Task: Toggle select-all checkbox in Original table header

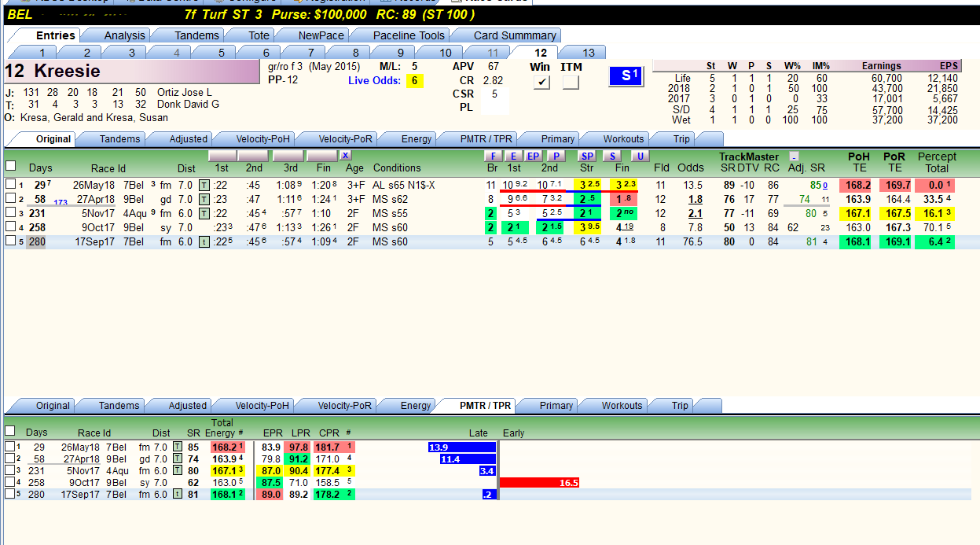Action: point(10,166)
